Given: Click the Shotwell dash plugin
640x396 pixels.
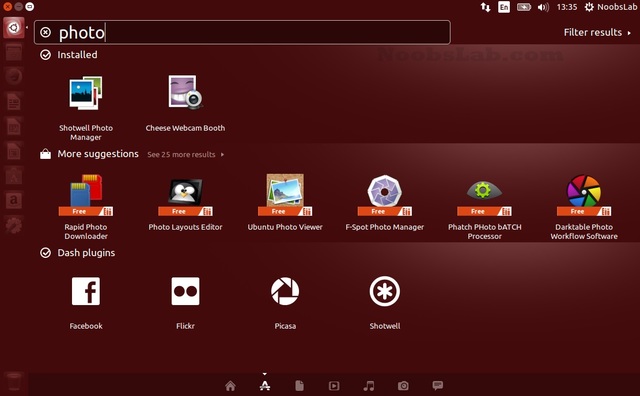Looking at the screenshot, I should [x=384, y=303].
